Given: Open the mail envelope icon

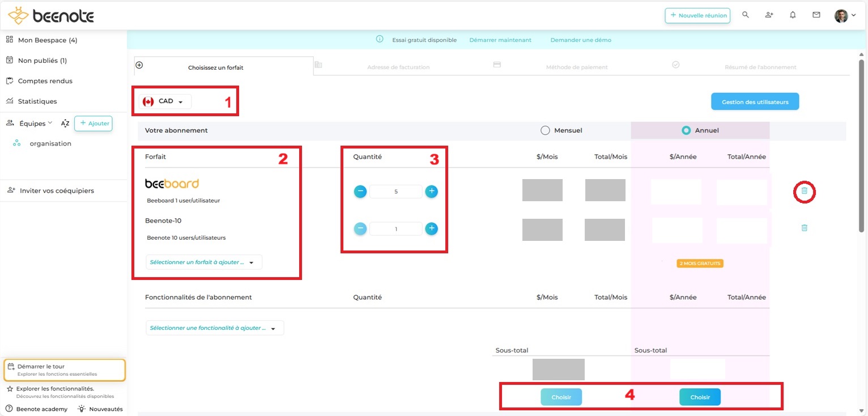Looking at the screenshot, I should click(x=816, y=15).
